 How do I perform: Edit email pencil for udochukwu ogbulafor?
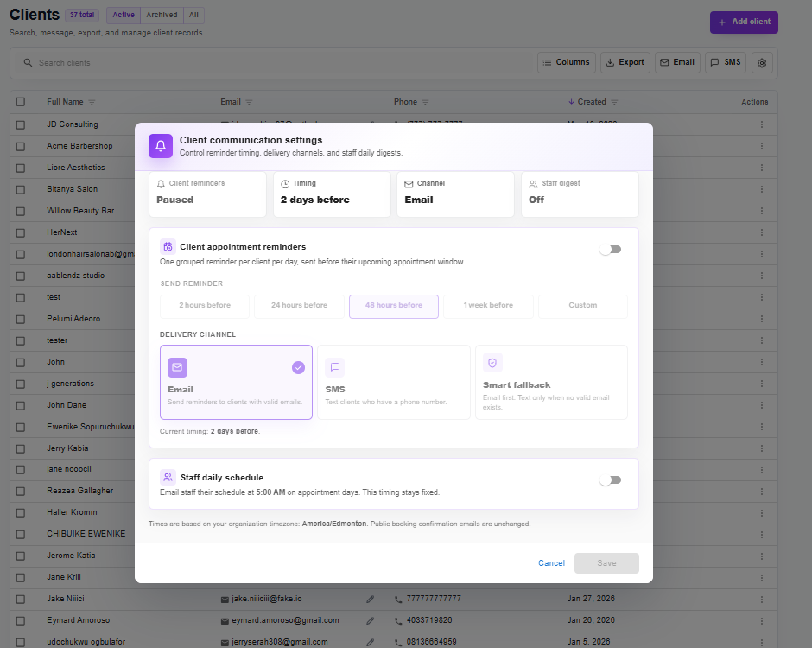371,642
